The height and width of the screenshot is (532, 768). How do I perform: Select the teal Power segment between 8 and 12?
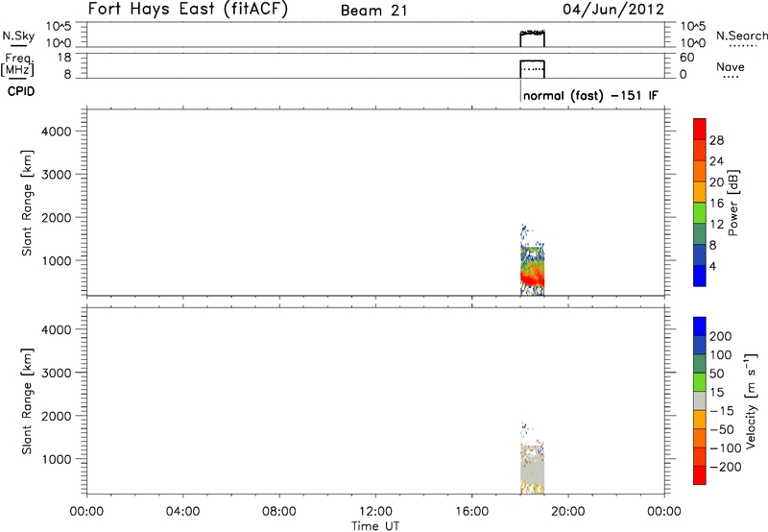click(700, 234)
